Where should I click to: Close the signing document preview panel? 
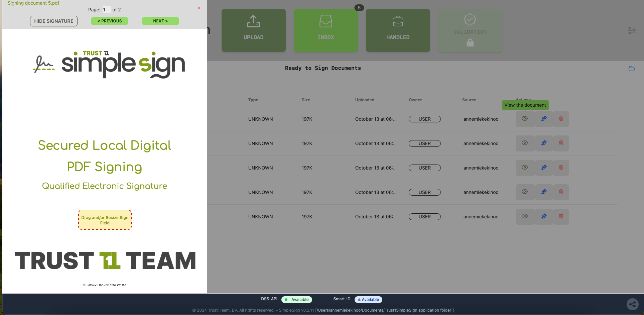[x=199, y=8]
